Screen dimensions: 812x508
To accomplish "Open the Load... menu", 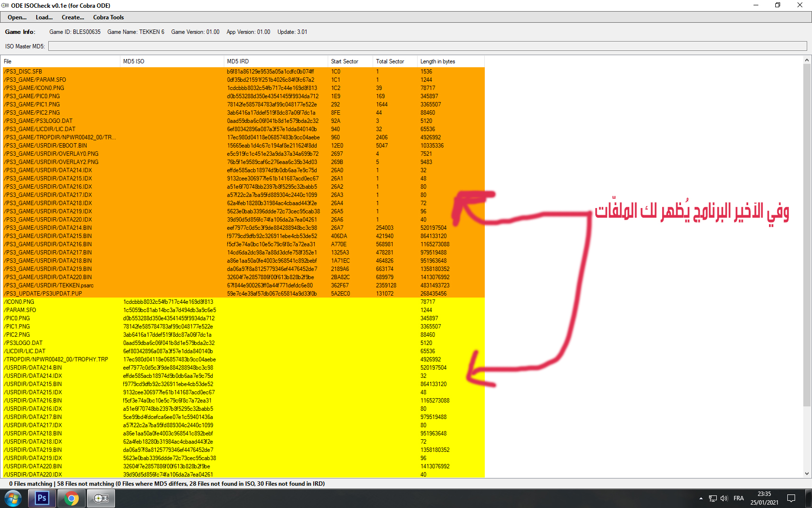I will click(x=44, y=17).
